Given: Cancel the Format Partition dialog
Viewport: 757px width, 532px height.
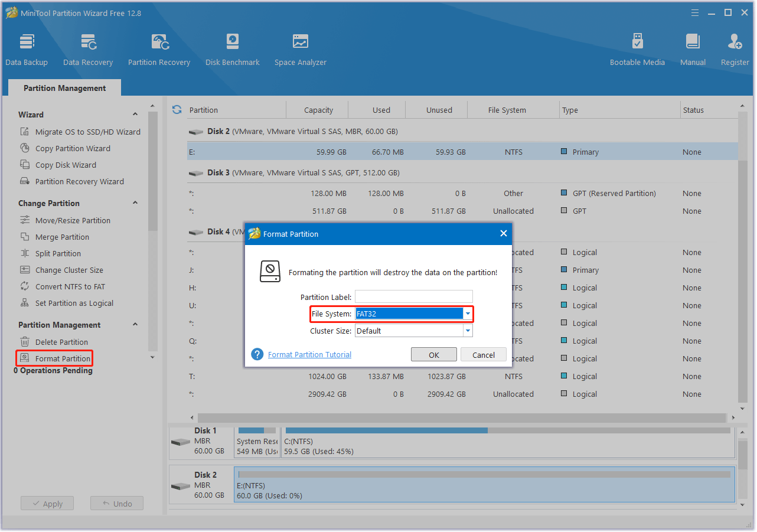Looking at the screenshot, I should (484, 355).
